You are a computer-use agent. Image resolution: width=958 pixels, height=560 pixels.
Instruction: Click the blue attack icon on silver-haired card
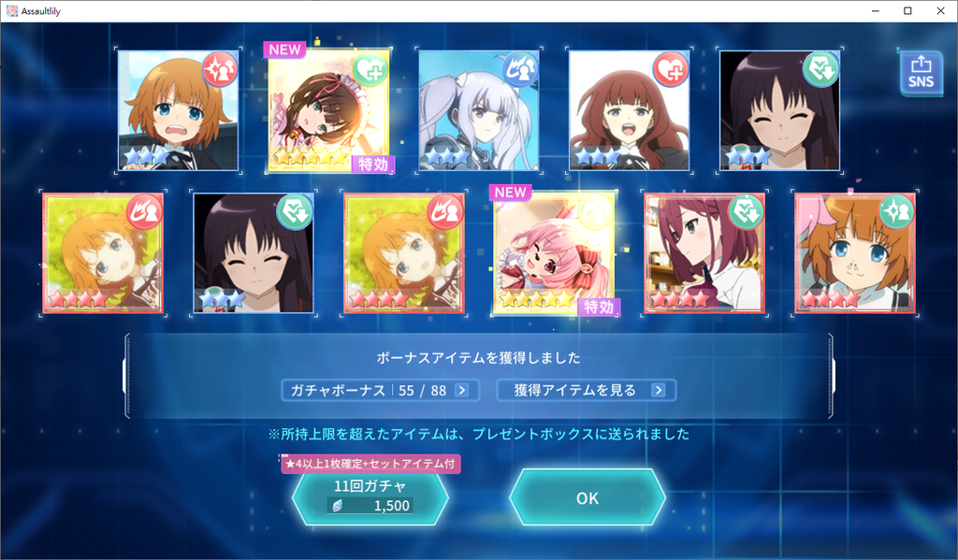click(520, 69)
